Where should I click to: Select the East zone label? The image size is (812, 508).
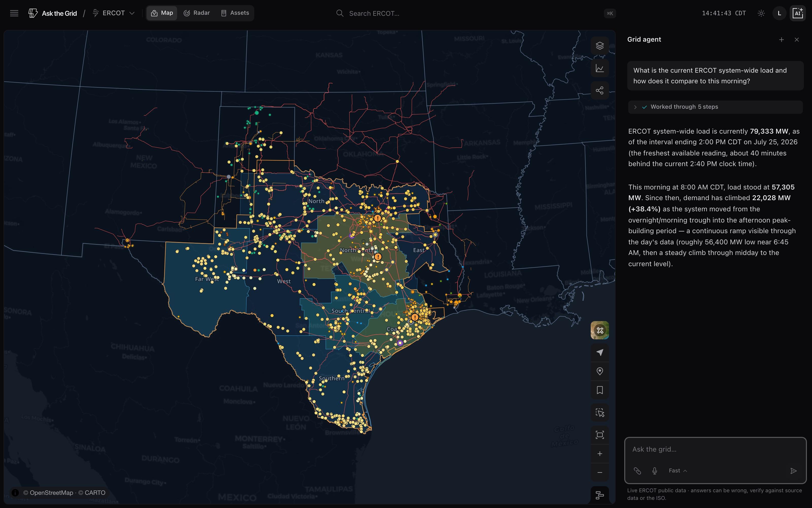click(418, 250)
